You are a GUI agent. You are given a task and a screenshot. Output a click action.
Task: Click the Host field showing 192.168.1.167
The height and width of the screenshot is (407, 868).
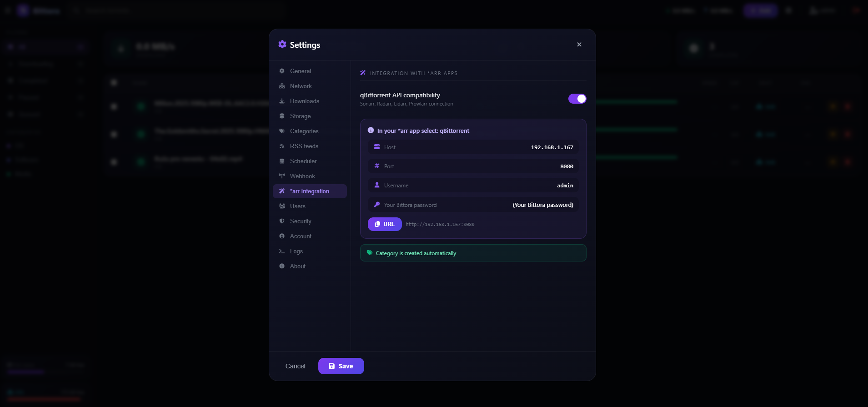473,147
